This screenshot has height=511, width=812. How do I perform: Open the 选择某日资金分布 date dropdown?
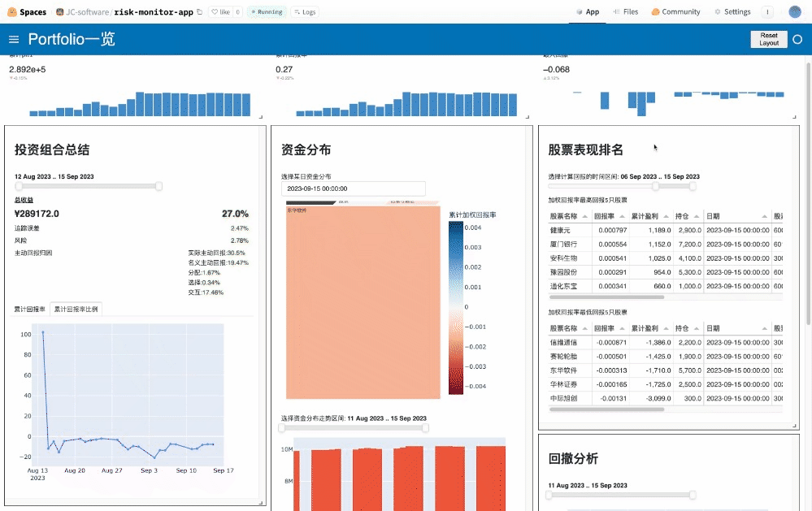(354, 188)
